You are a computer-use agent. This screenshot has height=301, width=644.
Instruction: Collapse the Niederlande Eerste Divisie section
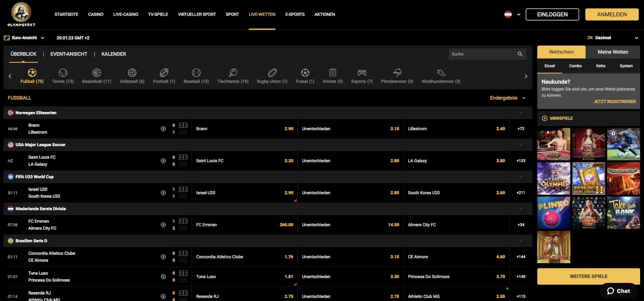(x=521, y=209)
